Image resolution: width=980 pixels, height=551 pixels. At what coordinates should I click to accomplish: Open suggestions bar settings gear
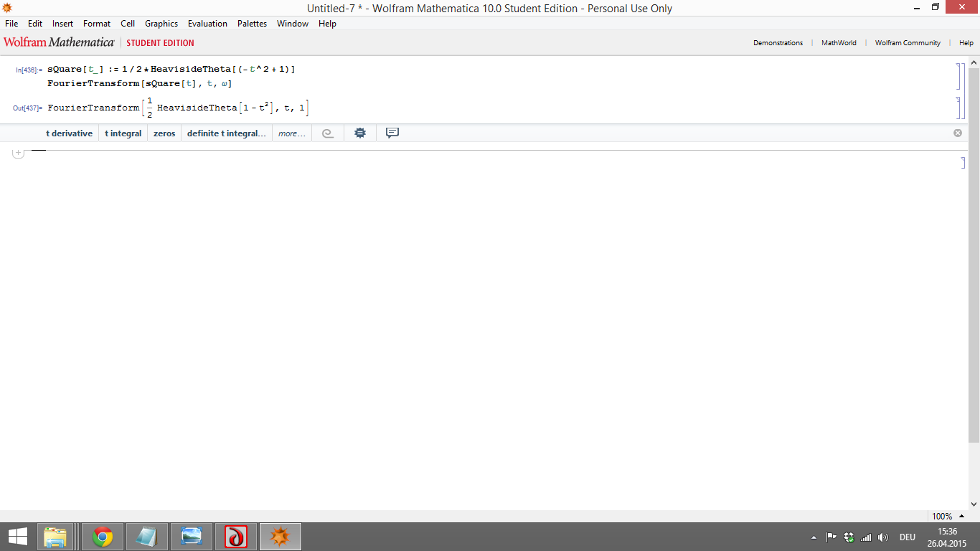click(360, 133)
